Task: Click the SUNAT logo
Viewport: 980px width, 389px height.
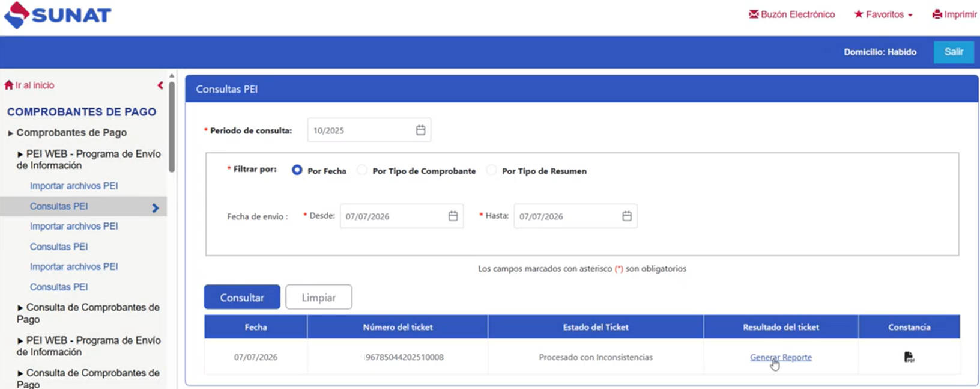Action: [x=58, y=15]
